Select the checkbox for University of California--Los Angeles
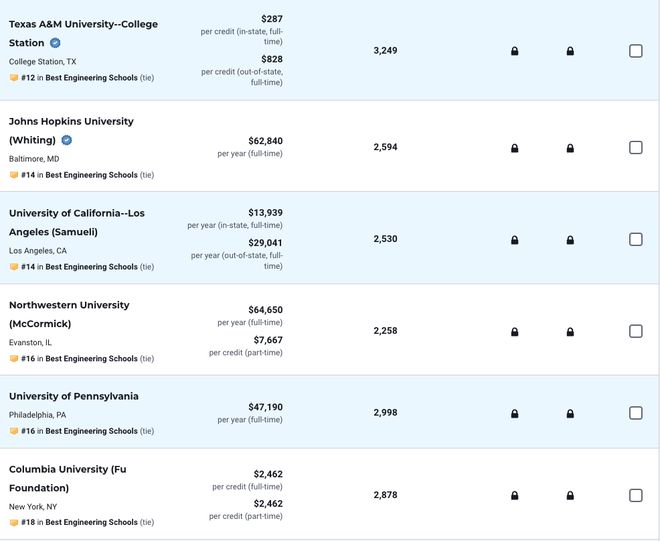The width and height of the screenshot is (660, 541). (x=636, y=240)
